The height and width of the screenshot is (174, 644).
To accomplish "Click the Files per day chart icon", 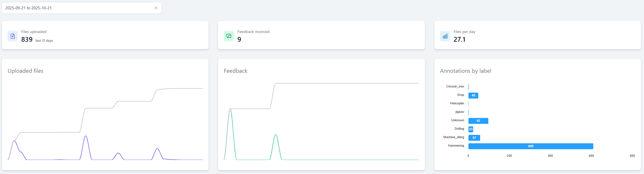I will click(445, 36).
